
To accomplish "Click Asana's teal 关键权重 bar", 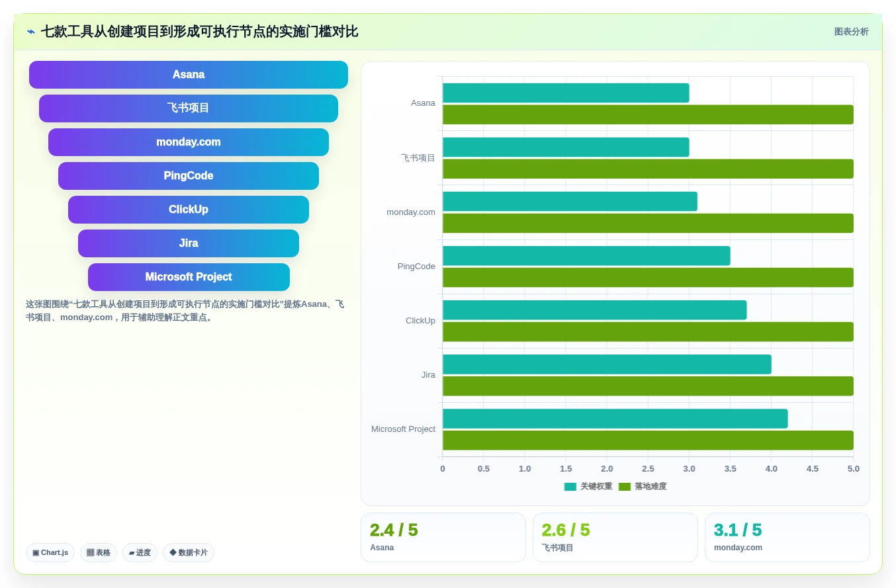I will pos(566,93).
